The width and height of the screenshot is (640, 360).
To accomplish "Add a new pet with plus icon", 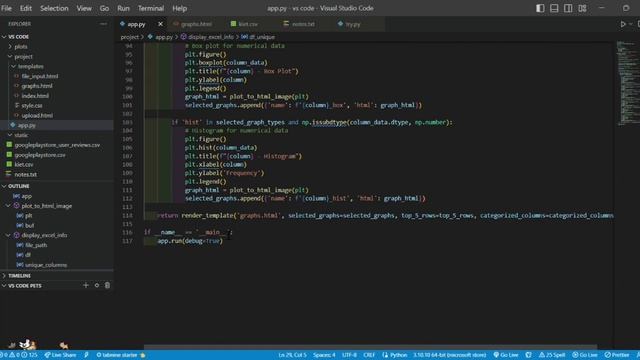I will tap(86, 285).
